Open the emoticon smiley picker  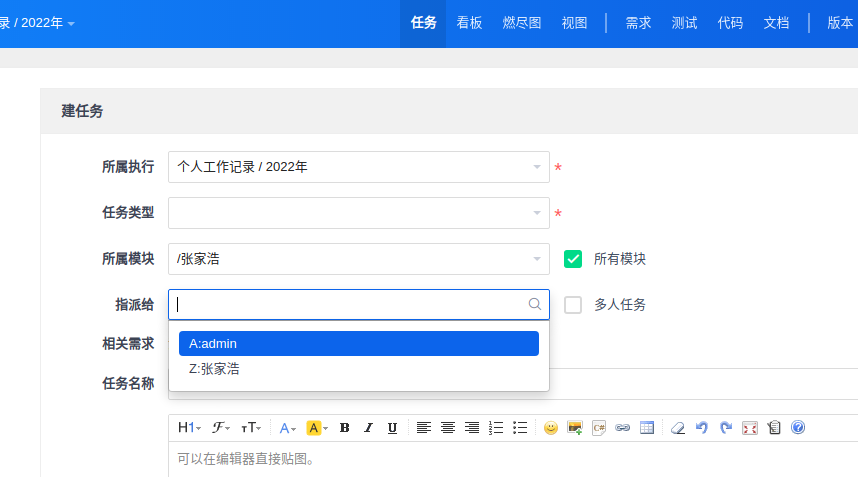click(x=551, y=428)
